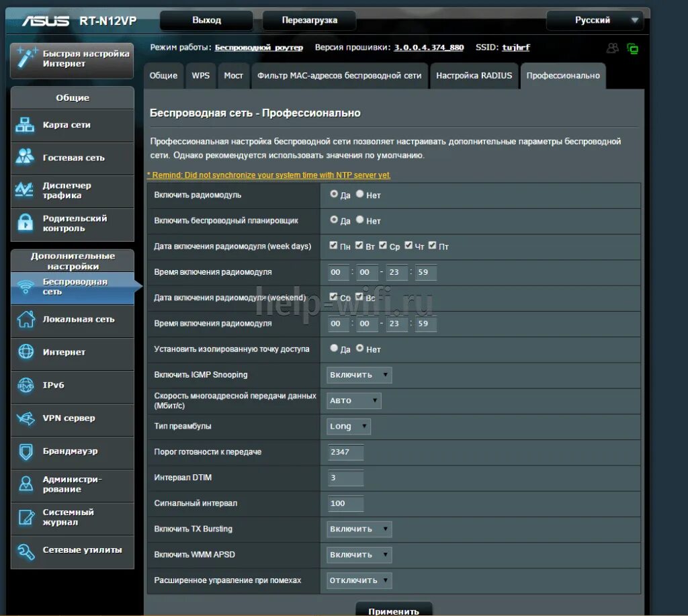Open the Настройка RADIUS tab

pyautogui.click(x=474, y=76)
